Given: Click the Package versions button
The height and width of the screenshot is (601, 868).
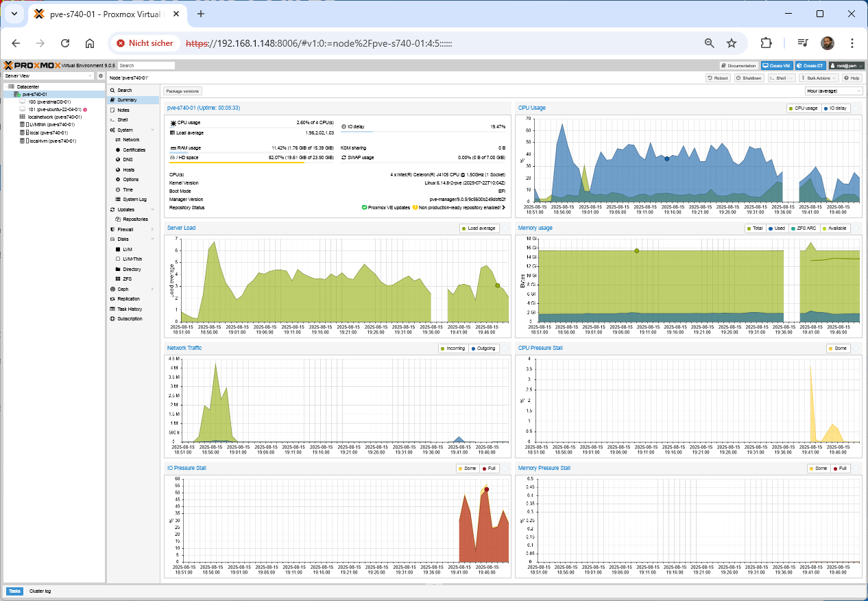Looking at the screenshot, I should tap(182, 91).
